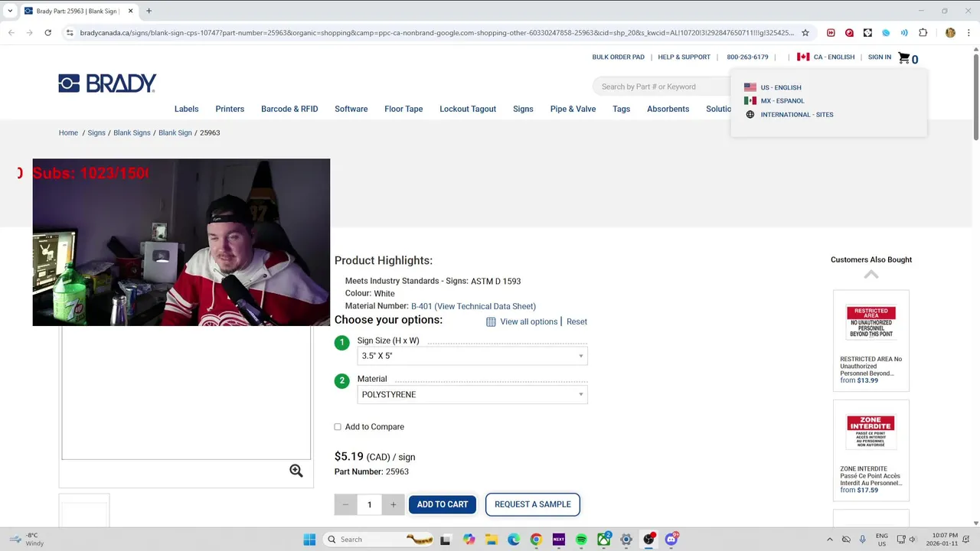
Task: Click the Mexico flag icon
Action: point(750,100)
